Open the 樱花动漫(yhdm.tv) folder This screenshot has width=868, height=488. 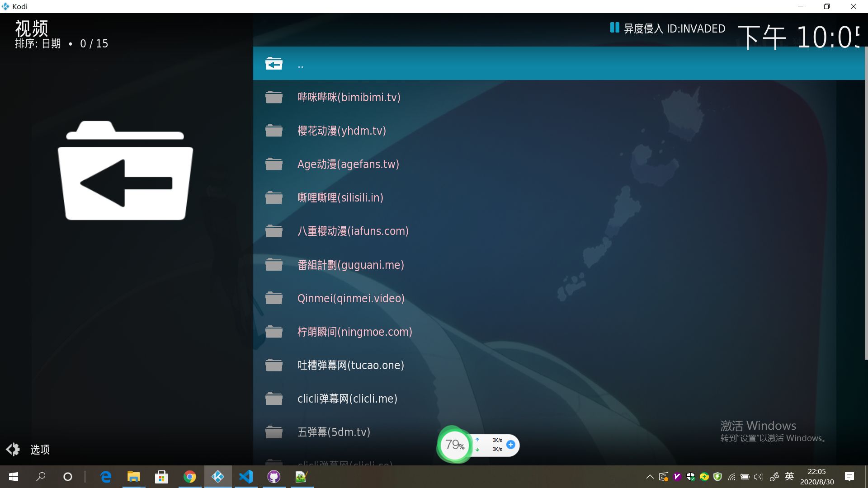coord(558,131)
